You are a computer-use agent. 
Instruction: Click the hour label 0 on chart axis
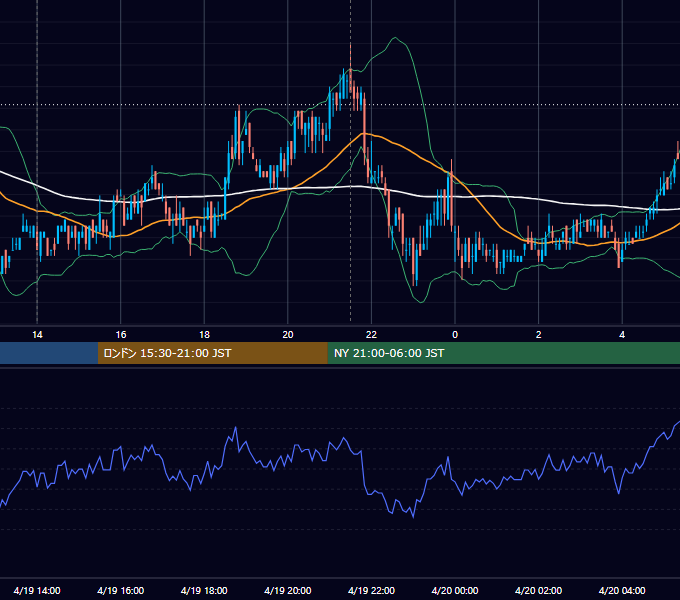click(x=455, y=335)
